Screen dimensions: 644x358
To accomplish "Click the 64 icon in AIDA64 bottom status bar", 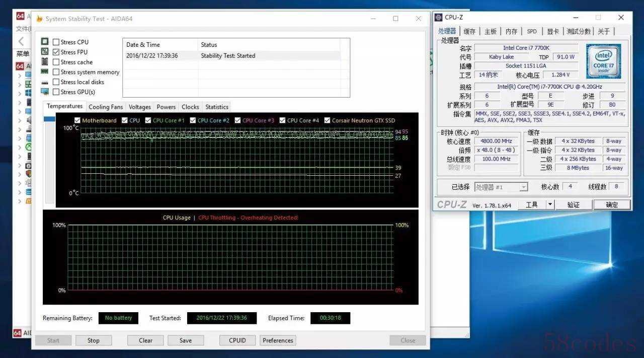I will 17,333.
